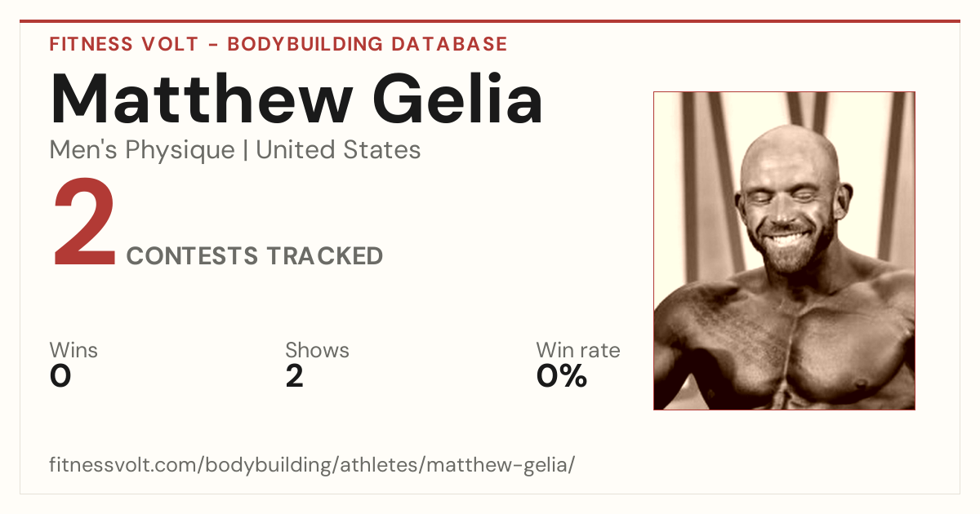Click the athlete portrait photo
This screenshot has width=980, height=514.
pyautogui.click(x=784, y=250)
